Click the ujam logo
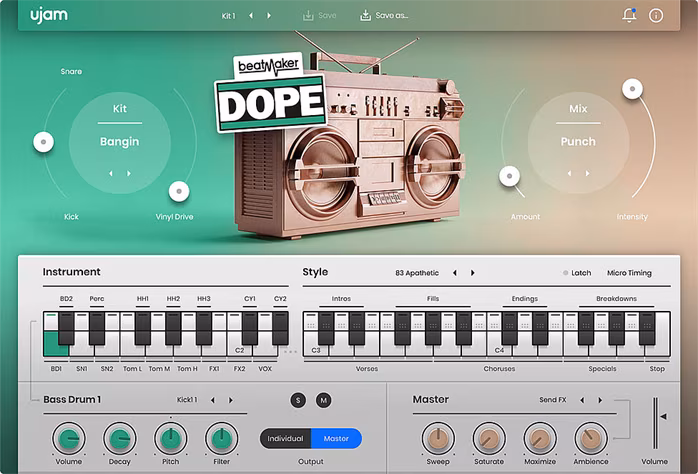 tap(49, 15)
